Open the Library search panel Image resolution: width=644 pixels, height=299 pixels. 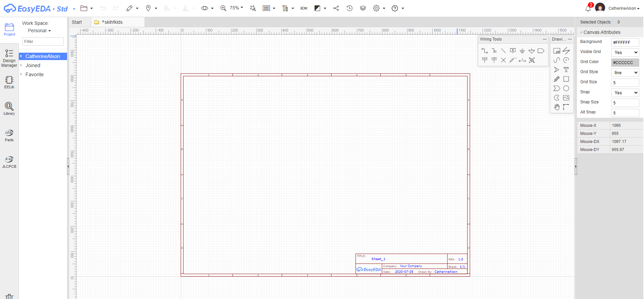tap(9, 109)
